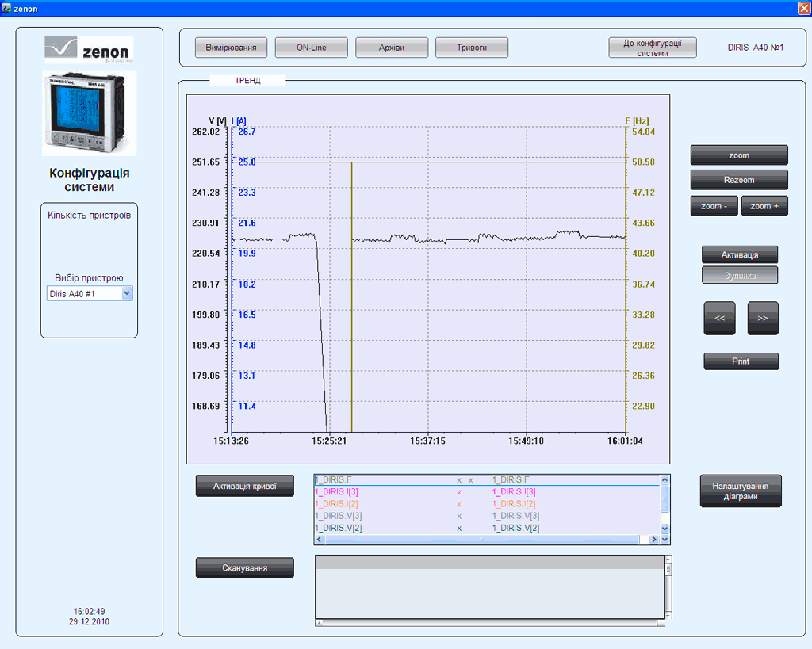Viewport: 812px width, 649px height.
Task: Click the zoom + button
Action: (x=764, y=206)
